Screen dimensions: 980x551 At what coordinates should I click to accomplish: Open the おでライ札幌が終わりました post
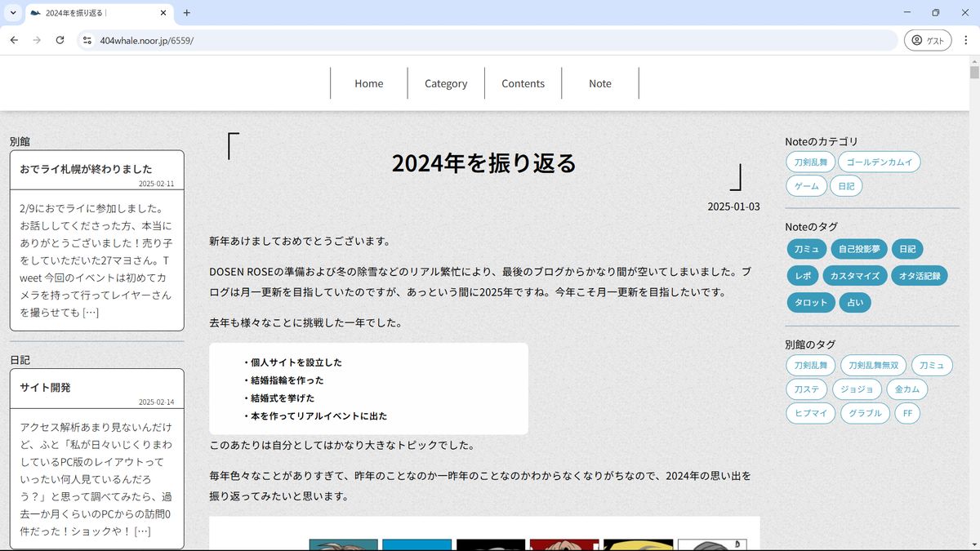point(86,169)
